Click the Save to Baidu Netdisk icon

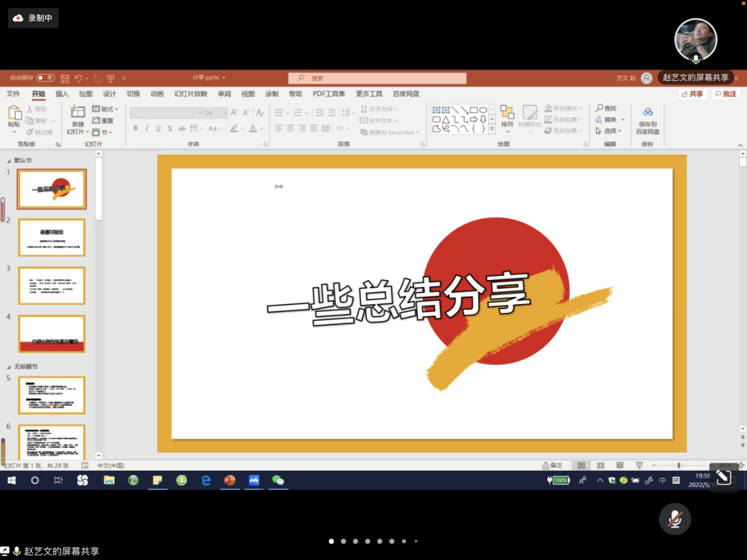pos(647,113)
